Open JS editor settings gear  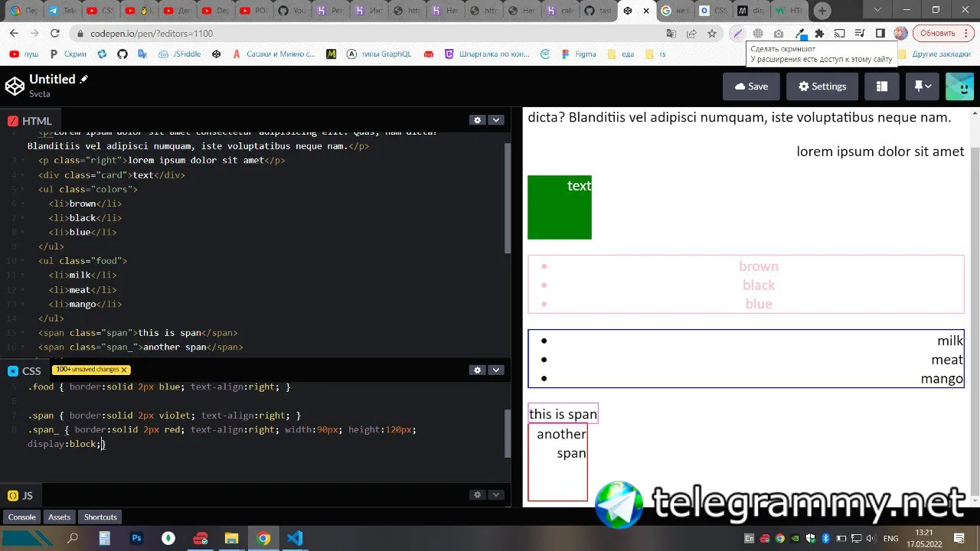(x=478, y=495)
